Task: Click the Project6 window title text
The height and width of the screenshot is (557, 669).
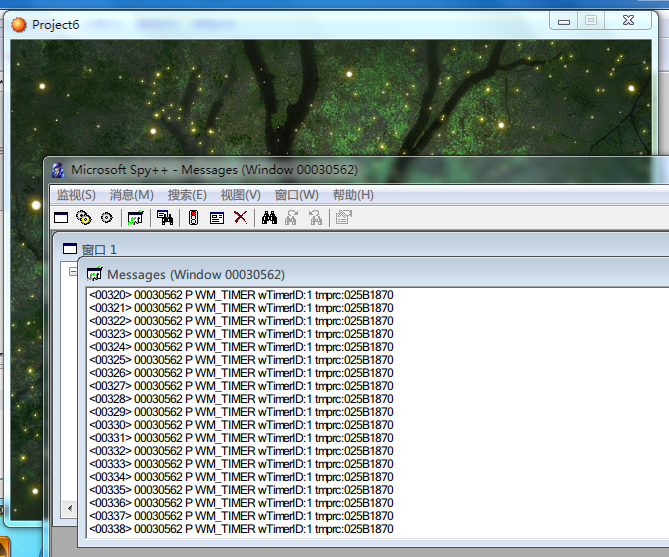Action: click(55, 25)
